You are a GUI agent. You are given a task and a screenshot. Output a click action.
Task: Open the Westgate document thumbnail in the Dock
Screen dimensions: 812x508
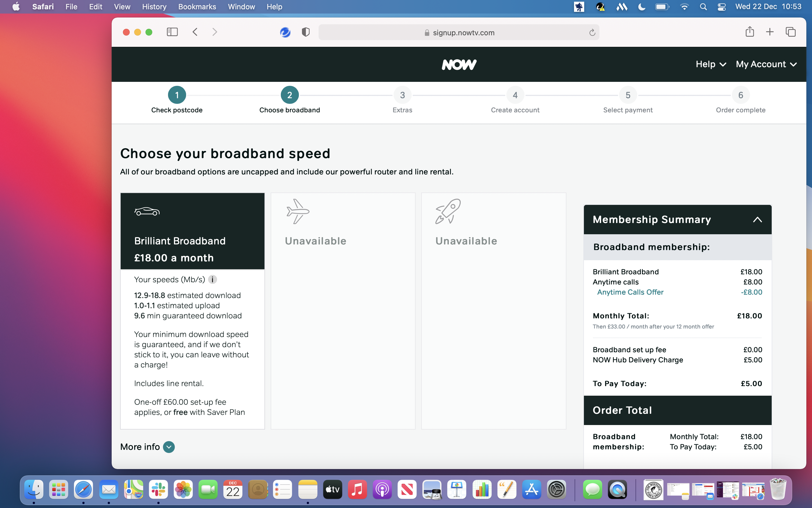pyautogui.click(x=653, y=489)
